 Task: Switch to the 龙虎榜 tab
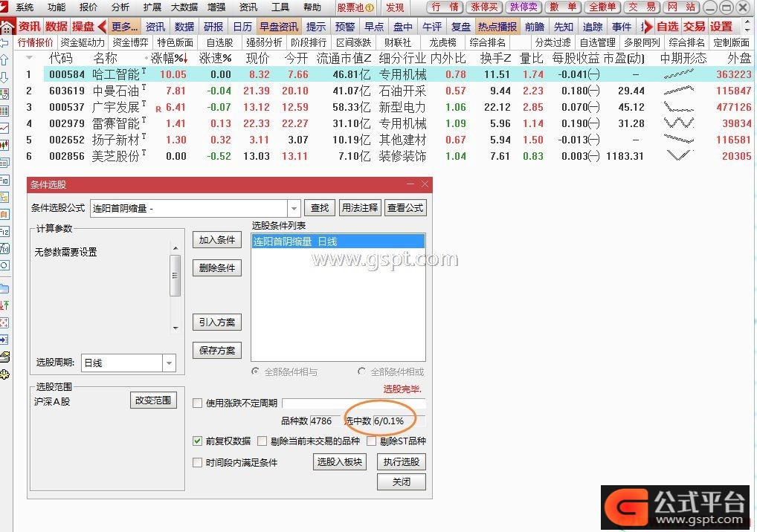(x=442, y=42)
